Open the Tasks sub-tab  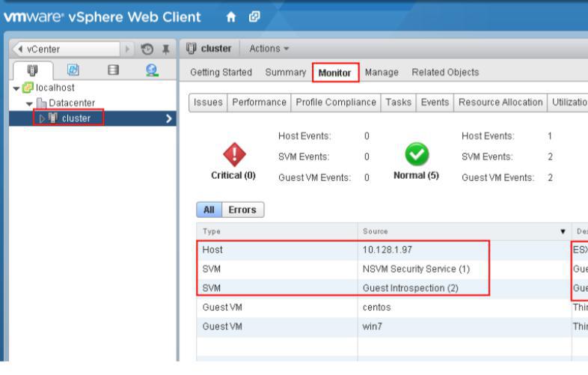pos(398,103)
